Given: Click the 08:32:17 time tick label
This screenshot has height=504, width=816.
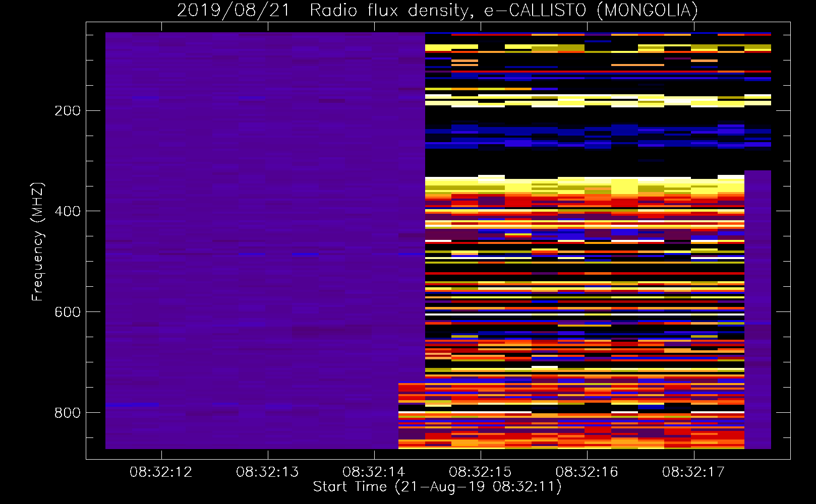Looking at the screenshot, I should tap(693, 472).
